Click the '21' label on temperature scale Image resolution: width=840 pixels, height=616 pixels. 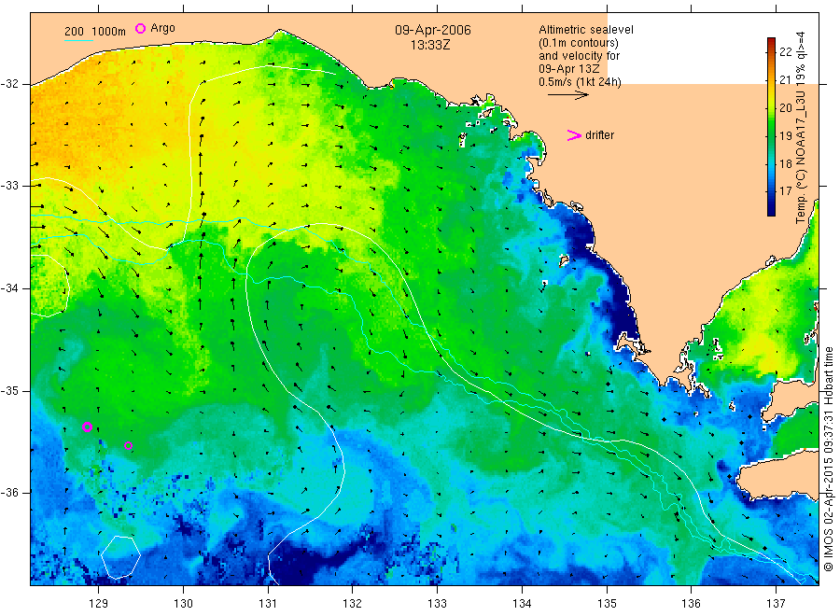click(x=785, y=80)
